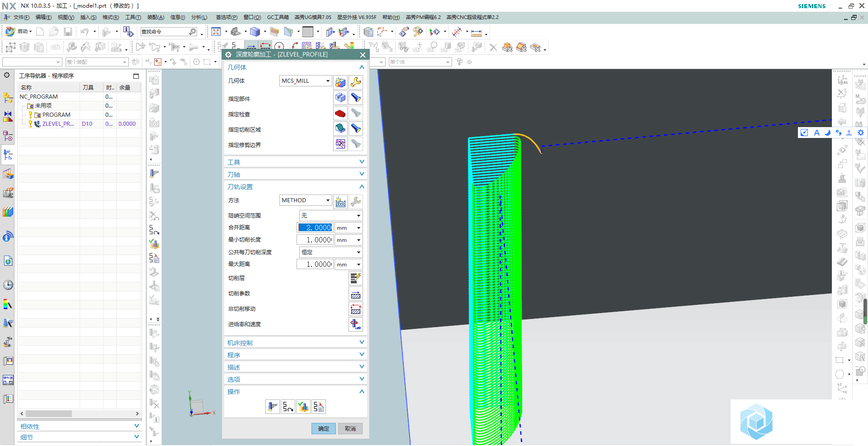Open the history clock sidebar icon

tap(8, 285)
